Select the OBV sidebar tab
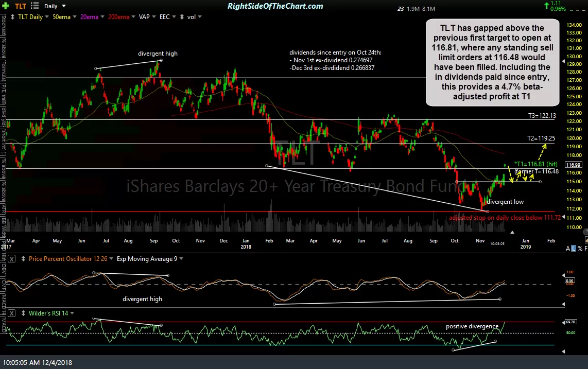Viewport: 588px width, 369px height. coord(3,269)
